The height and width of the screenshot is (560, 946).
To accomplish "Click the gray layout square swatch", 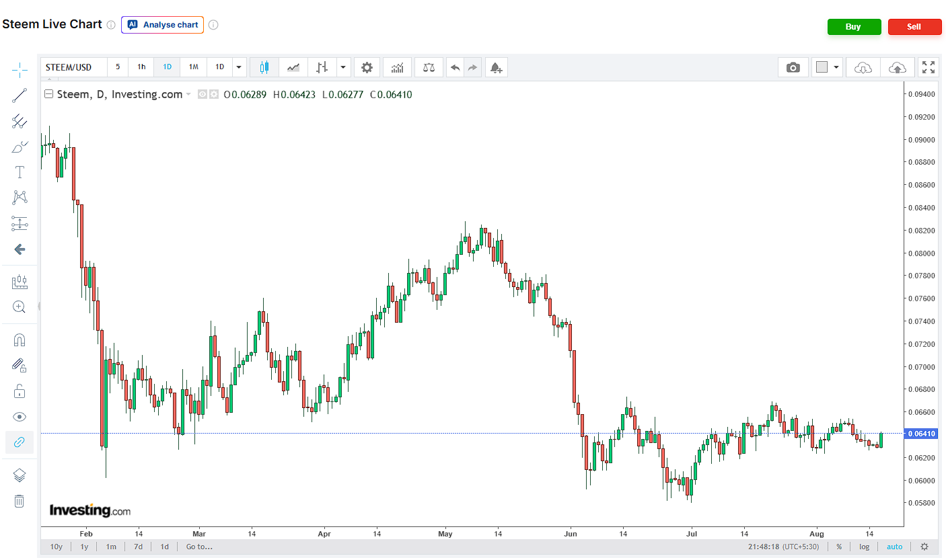I will 822,67.
